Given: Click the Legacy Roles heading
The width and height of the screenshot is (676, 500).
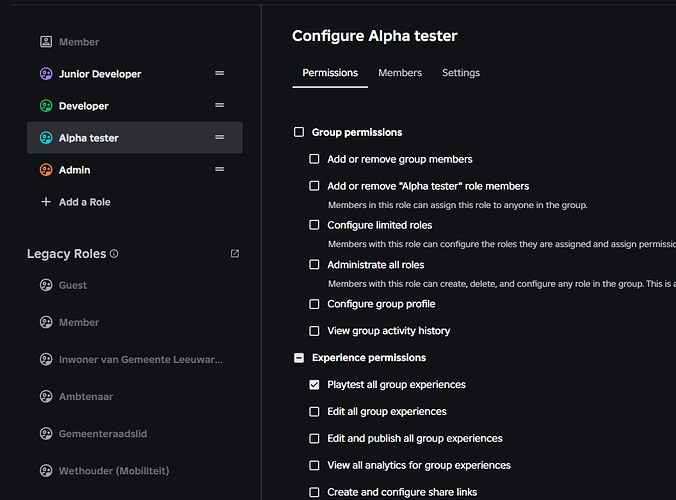Looking at the screenshot, I should point(66,253).
